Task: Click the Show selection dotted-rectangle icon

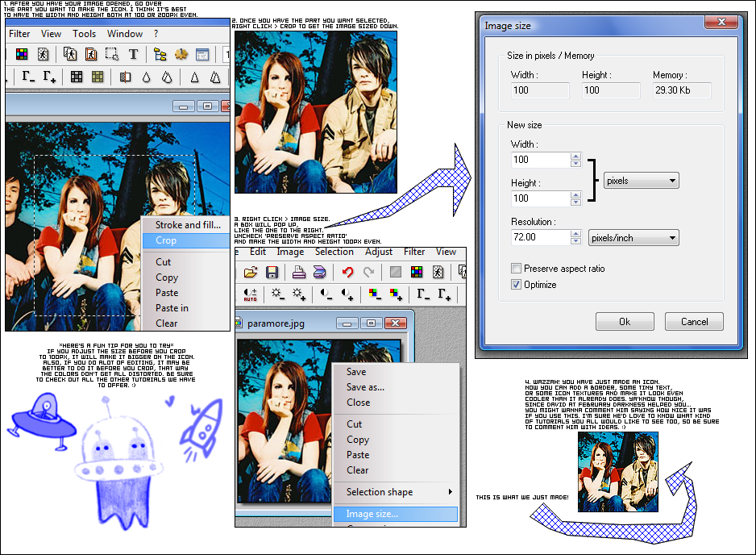Action: click(x=112, y=55)
